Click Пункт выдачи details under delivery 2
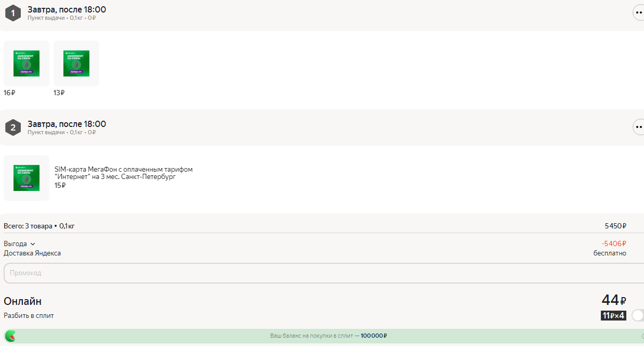Screen dimensions: 644x346 coord(62,132)
